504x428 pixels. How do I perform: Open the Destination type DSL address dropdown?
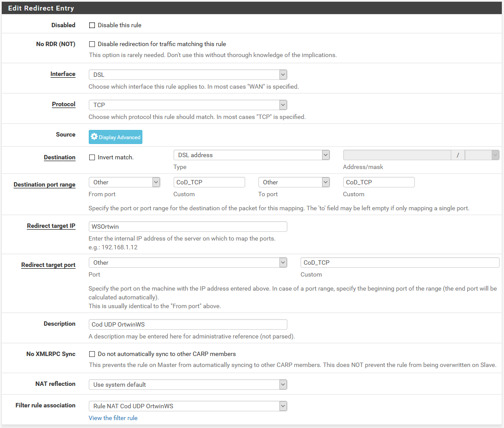(251, 155)
